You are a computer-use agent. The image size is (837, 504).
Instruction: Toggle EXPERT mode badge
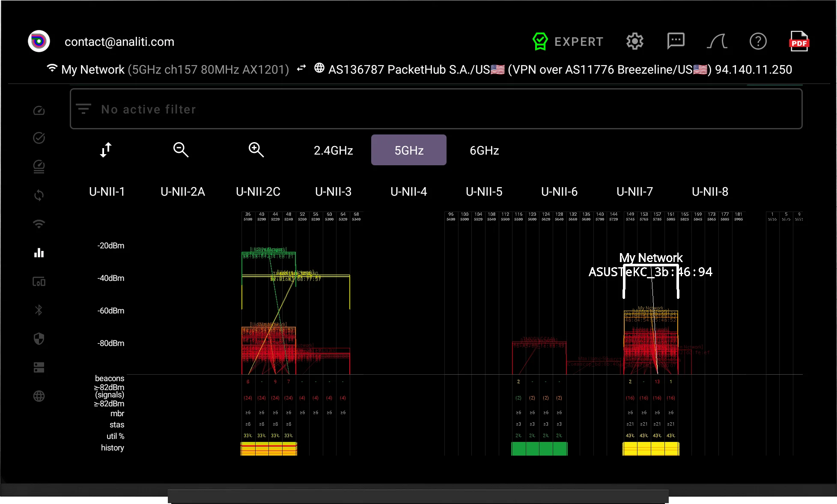pos(568,42)
